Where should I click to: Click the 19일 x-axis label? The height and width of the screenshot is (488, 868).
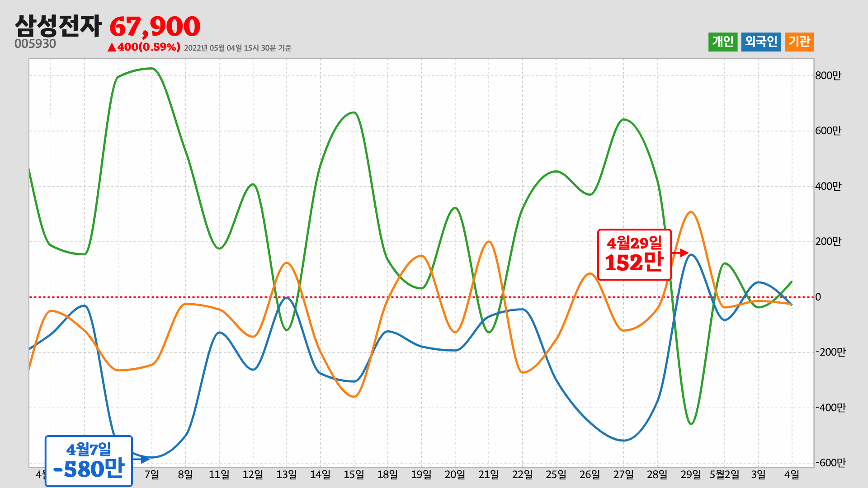421,474
